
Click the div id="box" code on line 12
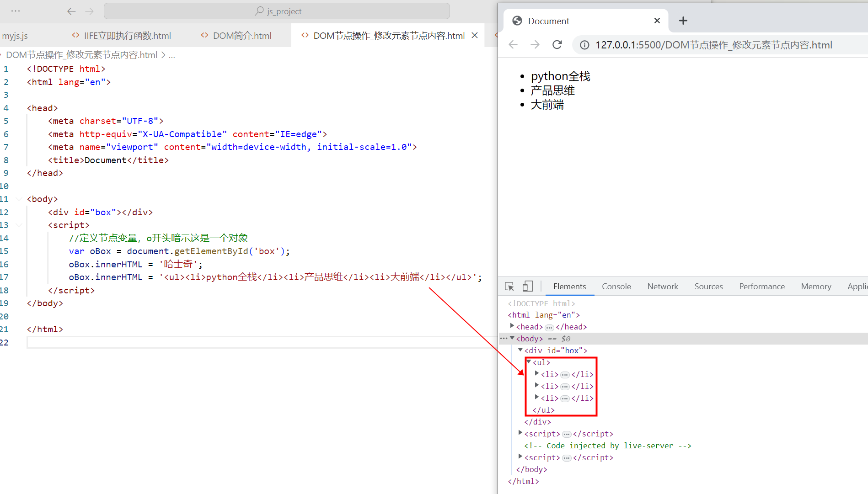tap(100, 212)
